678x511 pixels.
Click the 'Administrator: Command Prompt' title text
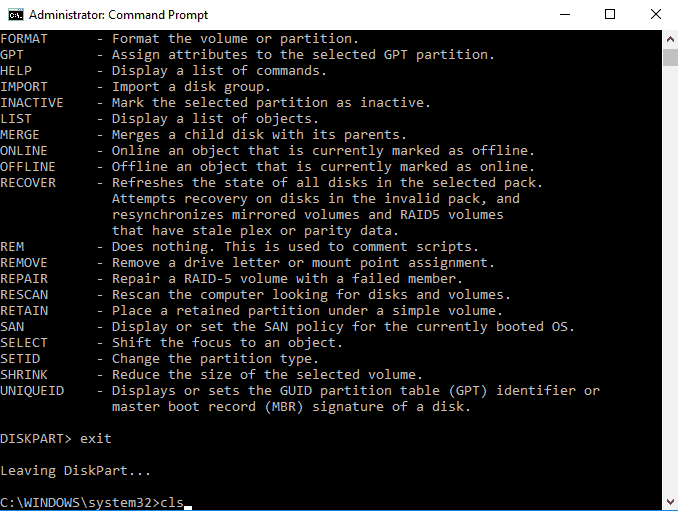tap(118, 15)
